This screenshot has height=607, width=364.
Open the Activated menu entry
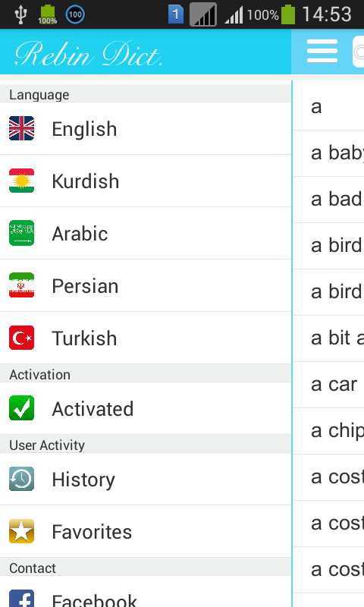tap(146, 408)
